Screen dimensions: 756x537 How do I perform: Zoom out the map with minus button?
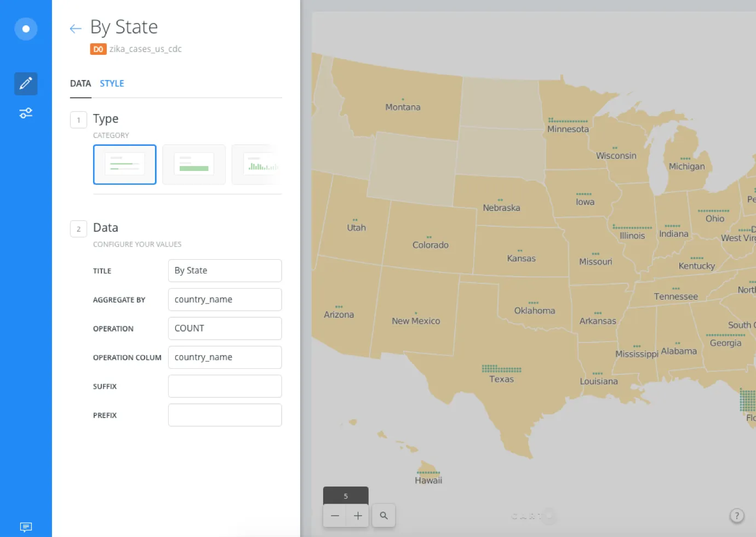pos(335,516)
